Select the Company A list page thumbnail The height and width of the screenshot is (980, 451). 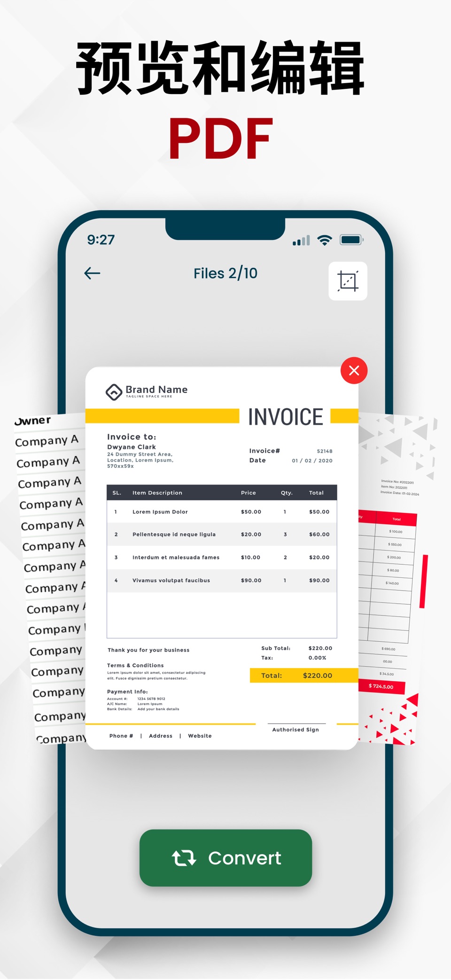coord(50,579)
